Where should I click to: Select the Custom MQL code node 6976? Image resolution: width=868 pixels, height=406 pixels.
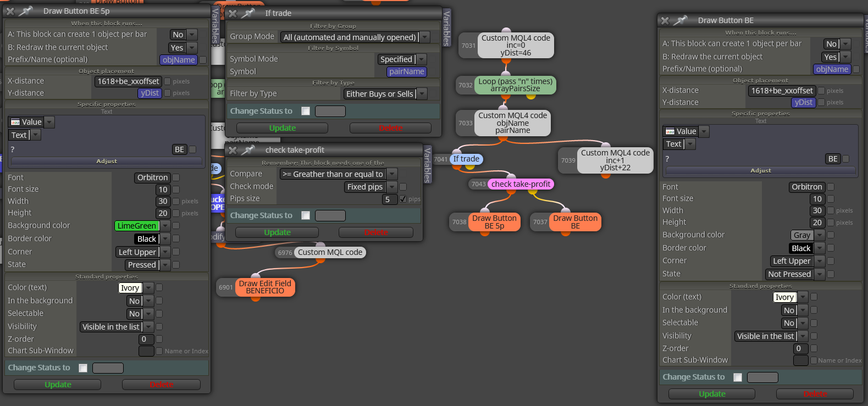tap(330, 252)
